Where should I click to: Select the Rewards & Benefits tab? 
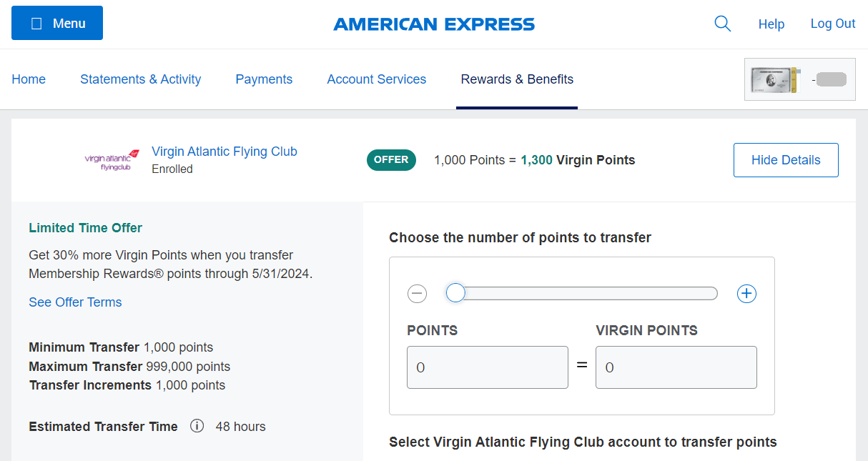[x=517, y=79]
